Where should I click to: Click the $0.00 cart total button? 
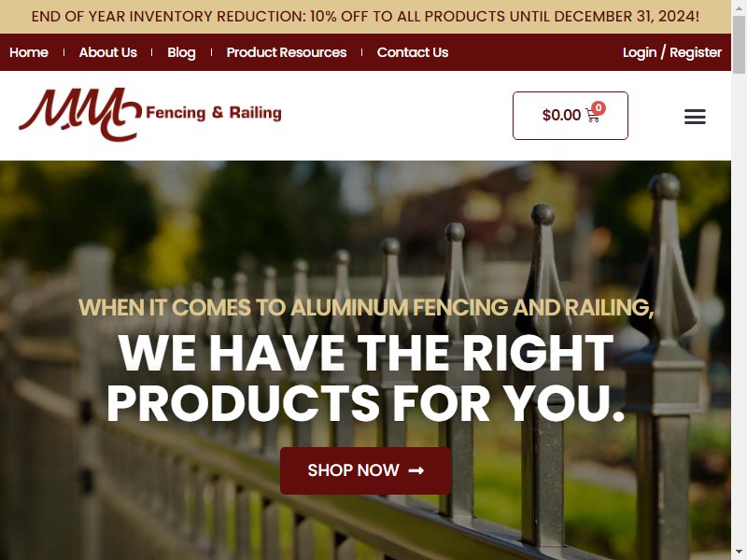pyautogui.click(x=571, y=116)
